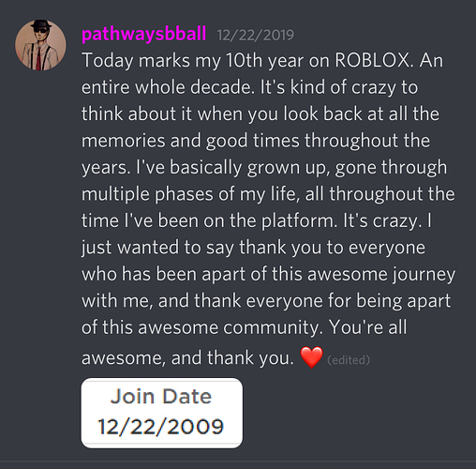
Task: Click 'awesome, and thank you.' closing line
Action: pyautogui.click(x=187, y=358)
